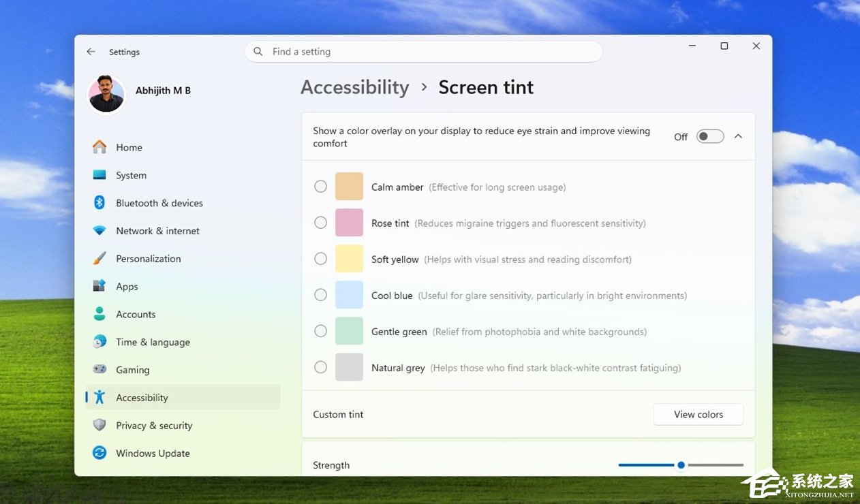Click the Accounts person icon
This screenshot has width=860, height=504.
(99, 314)
